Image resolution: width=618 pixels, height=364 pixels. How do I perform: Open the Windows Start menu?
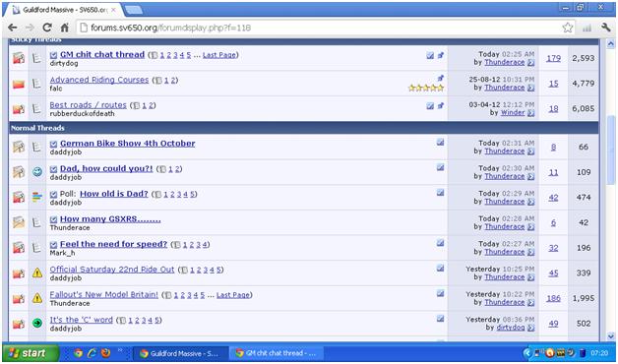pyautogui.click(x=31, y=353)
